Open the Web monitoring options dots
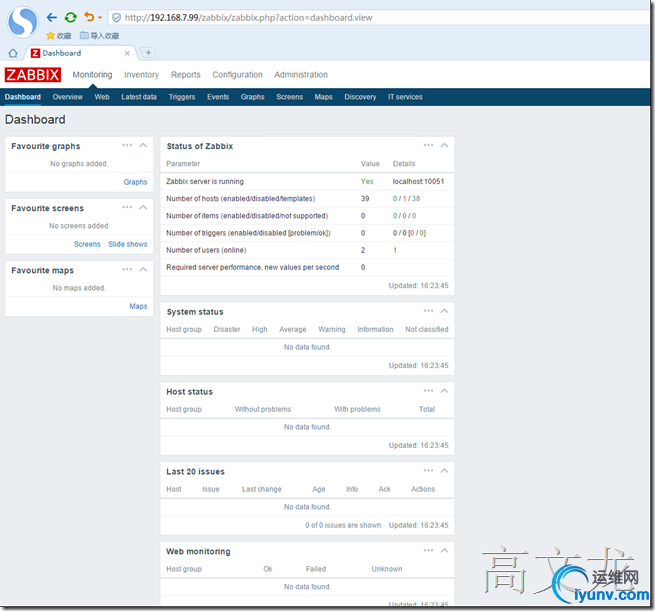Image resolution: width=655 pixels, height=611 pixels. point(428,550)
